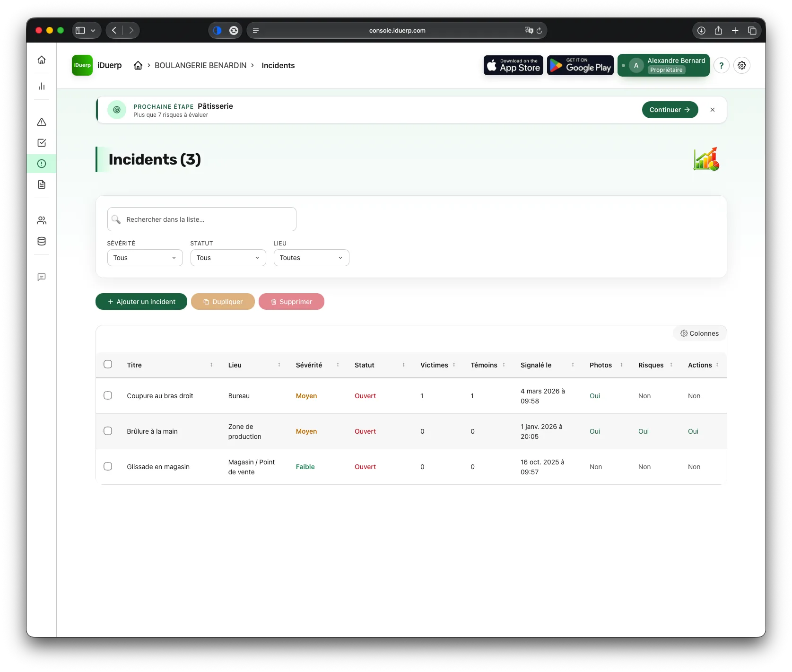Click Ajouter un incident button
Image resolution: width=792 pixels, height=672 pixels.
coord(141,302)
